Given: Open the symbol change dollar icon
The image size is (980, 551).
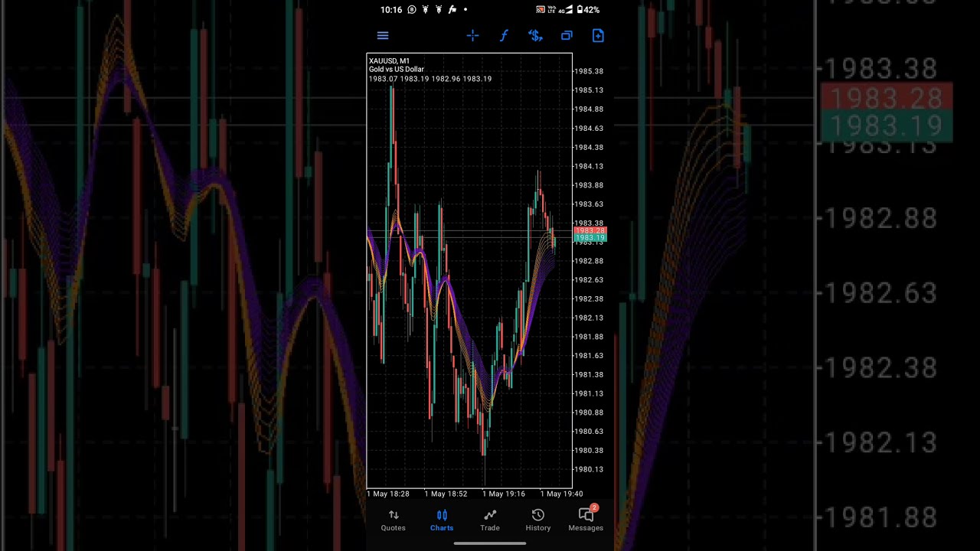Looking at the screenshot, I should pyautogui.click(x=535, y=35).
